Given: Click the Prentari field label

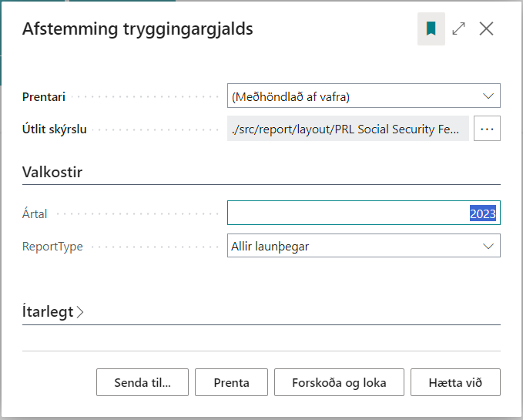Looking at the screenshot, I should [x=44, y=96].
